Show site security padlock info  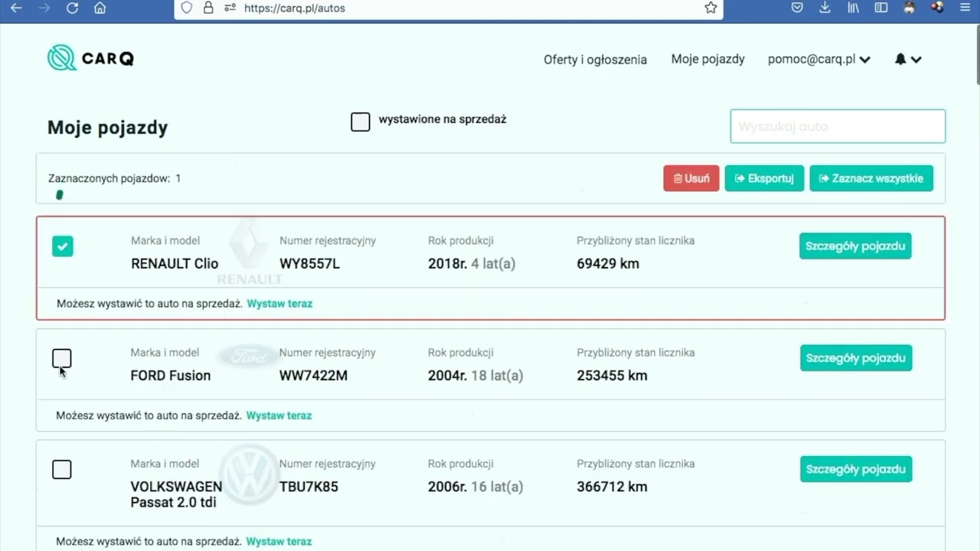click(x=208, y=8)
